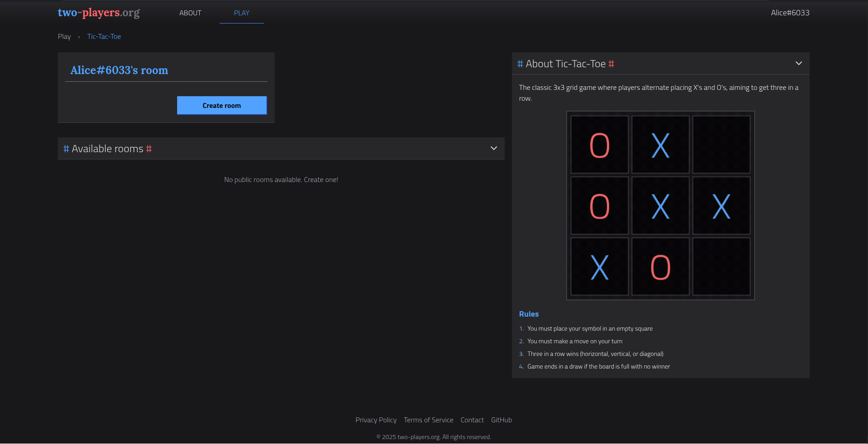Click the bottom-middle O cell of board

(x=660, y=266)
